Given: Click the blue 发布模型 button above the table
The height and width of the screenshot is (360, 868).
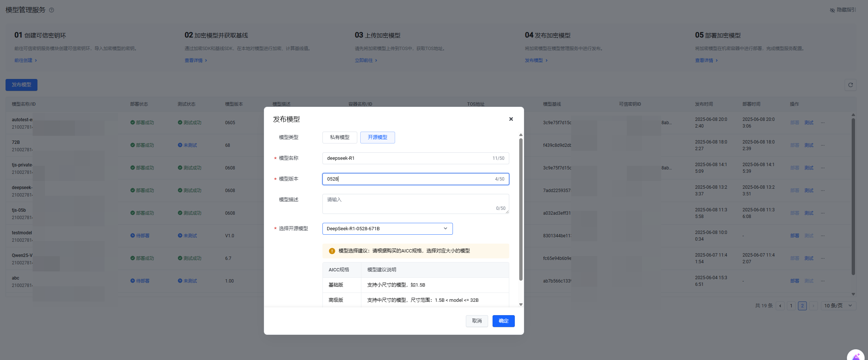Looking at the screenshot, I should pos(21,85).
